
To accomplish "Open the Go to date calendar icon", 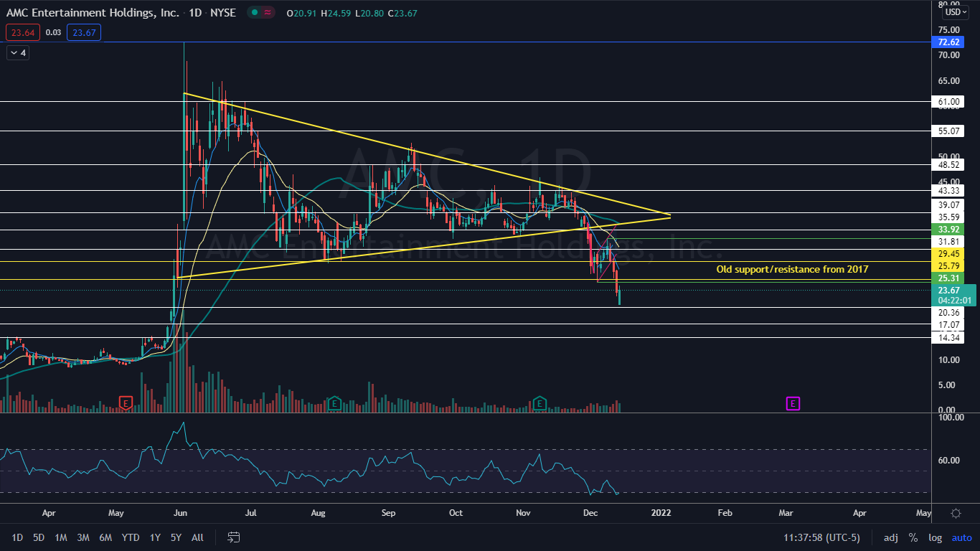I will click(x=233, y=537).
